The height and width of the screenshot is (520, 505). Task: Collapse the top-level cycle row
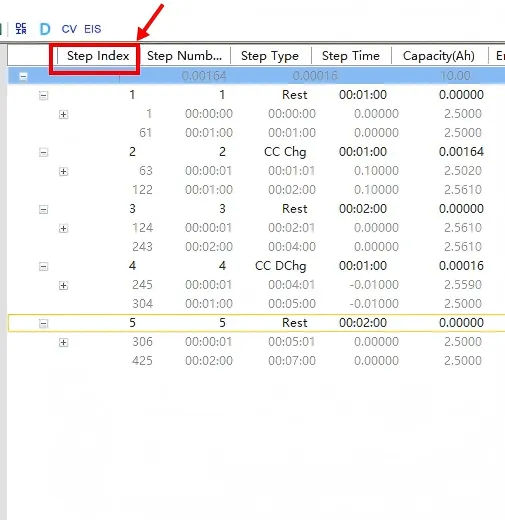tap(23, 76)
